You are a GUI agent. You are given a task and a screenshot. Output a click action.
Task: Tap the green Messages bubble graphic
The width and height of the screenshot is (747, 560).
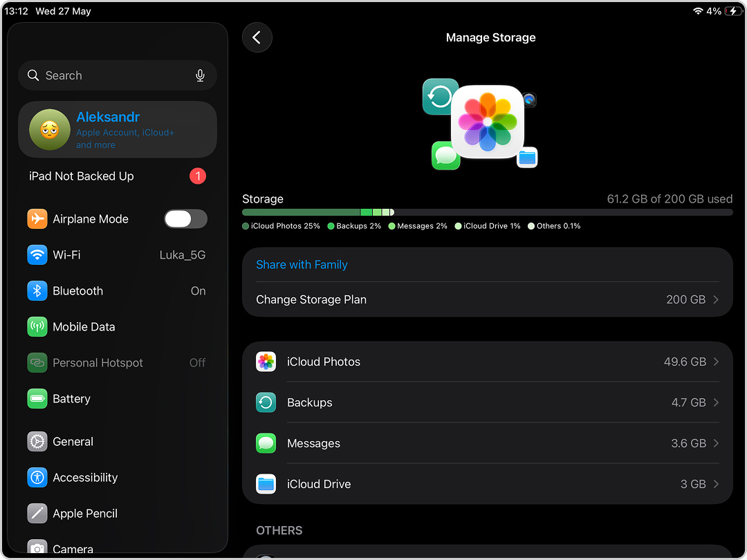(x=445, y=156)
